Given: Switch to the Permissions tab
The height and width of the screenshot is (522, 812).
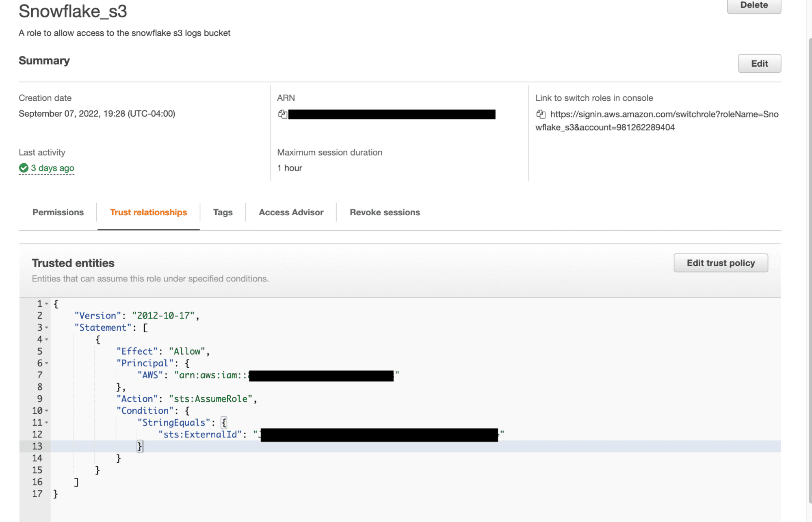Looking at the screenshot, I should coord(58,212).
